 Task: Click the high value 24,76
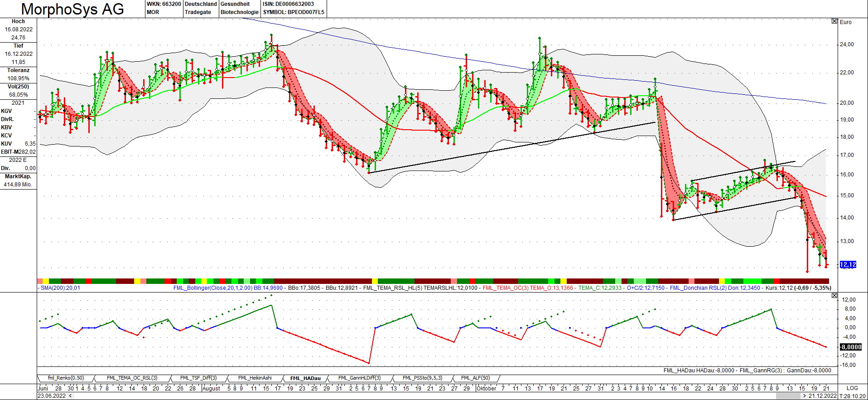click(x=18, y=38)
